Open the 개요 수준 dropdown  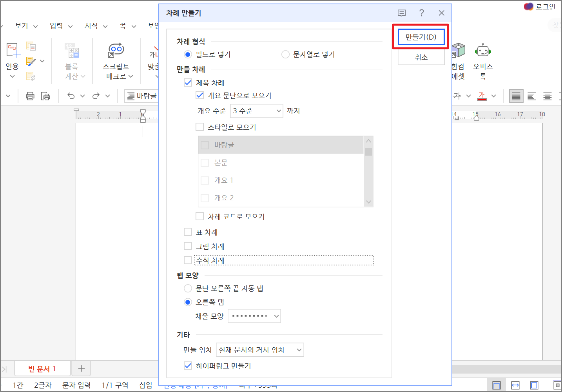[256, 111]
